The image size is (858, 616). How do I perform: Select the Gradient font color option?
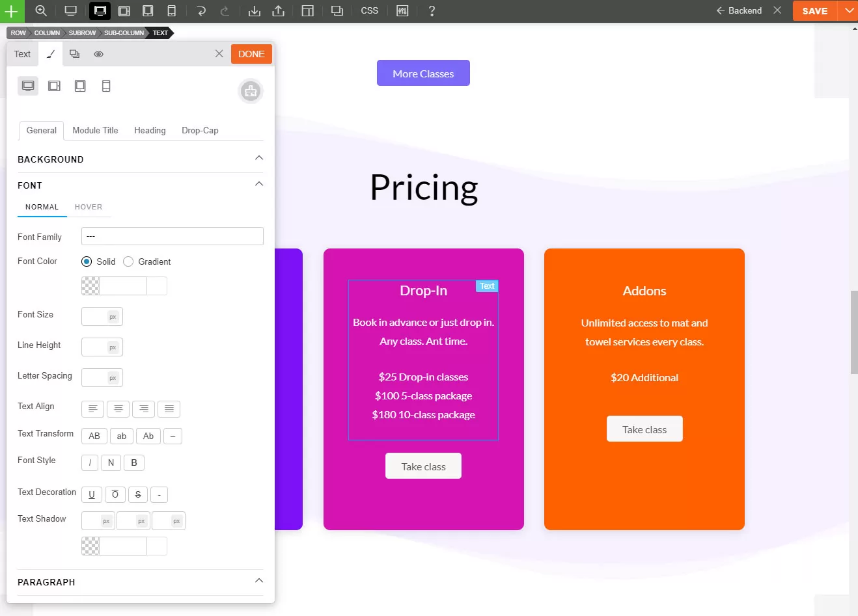pyautogui.click(x=128, y=261)
